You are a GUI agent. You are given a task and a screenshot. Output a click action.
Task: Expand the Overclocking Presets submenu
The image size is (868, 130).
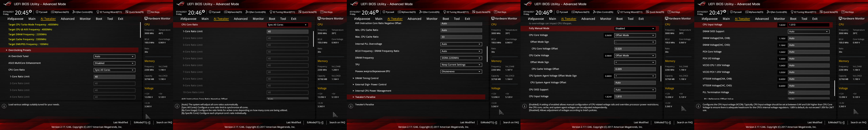[69, 50]
